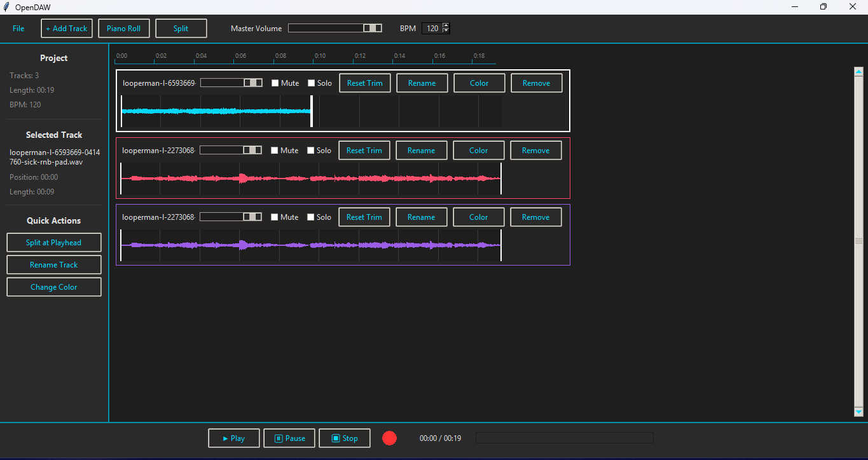Click the 0:02 timeline marker
868x460 pixels.
click(x=162, y=56)
